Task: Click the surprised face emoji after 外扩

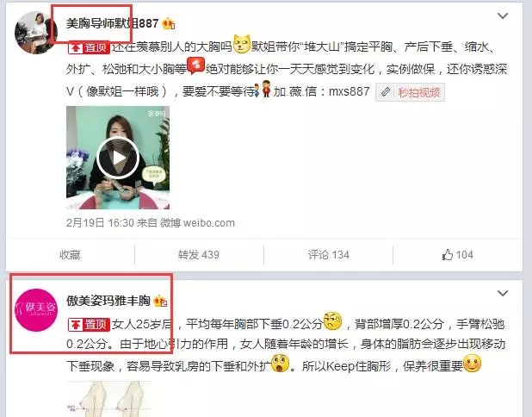Action: point(281,364)
